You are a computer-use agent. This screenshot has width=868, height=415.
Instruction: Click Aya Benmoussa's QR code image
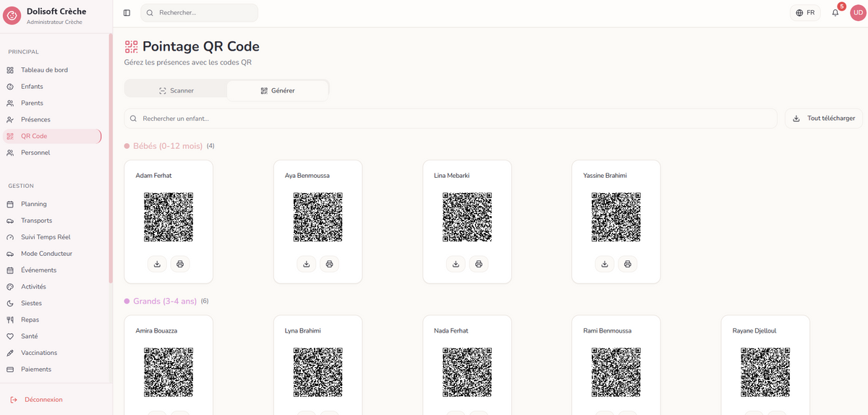[x=318, y=217]
